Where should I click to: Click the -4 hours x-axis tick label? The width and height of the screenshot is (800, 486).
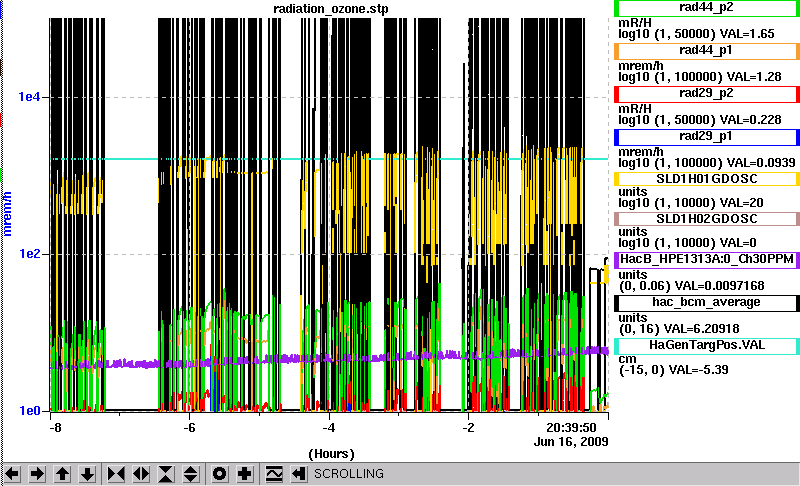click(x=329, y=428)
